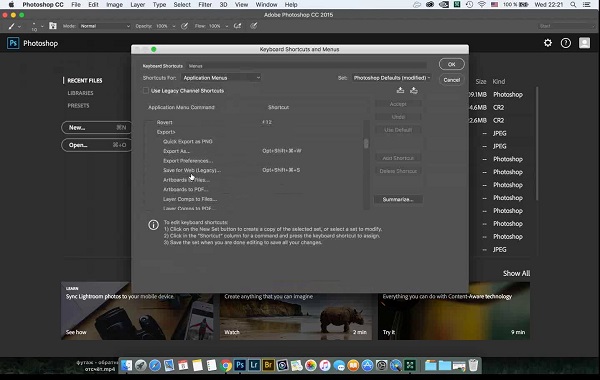Open Adobe Bridge from the dock
The height and width of the screenshot is (380, 600).
pos(268,365)
